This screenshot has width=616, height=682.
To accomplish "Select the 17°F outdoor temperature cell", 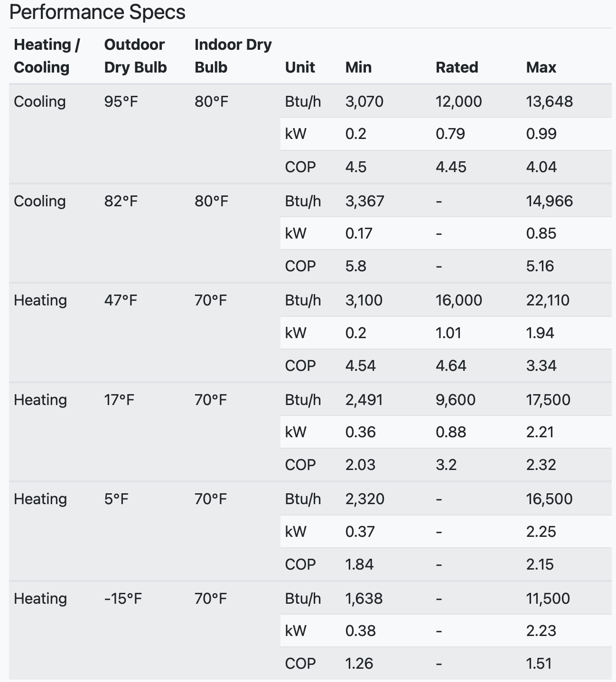I will 119,400.
